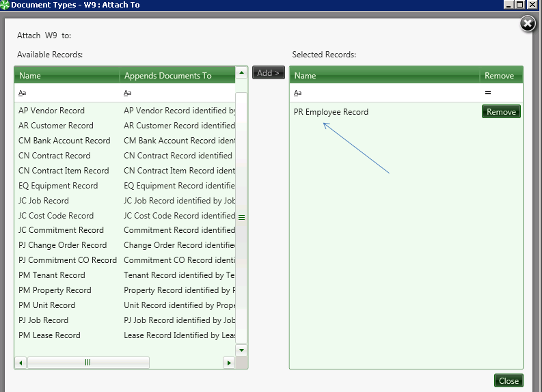Sort by Appends Documents To column
Screen dimensions: 542x392
point(177,76)
